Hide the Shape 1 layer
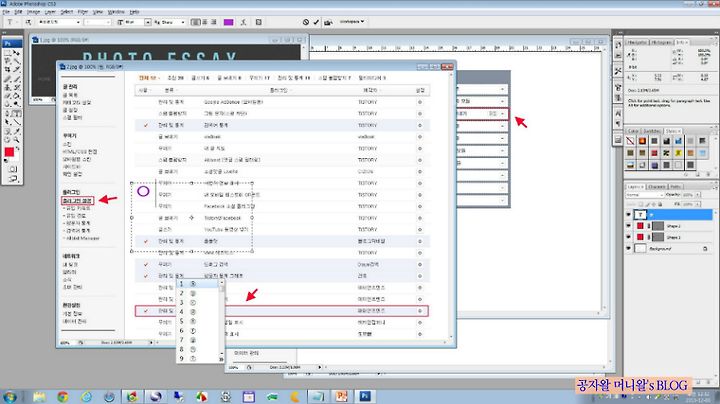Image resolution: width=720 pixels, height=404 pixels. click(628, 237)
